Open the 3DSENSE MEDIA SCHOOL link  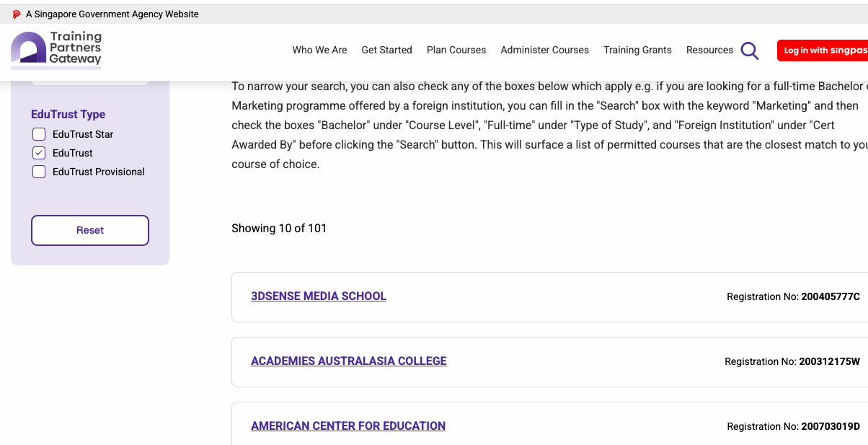click(319, 296)
